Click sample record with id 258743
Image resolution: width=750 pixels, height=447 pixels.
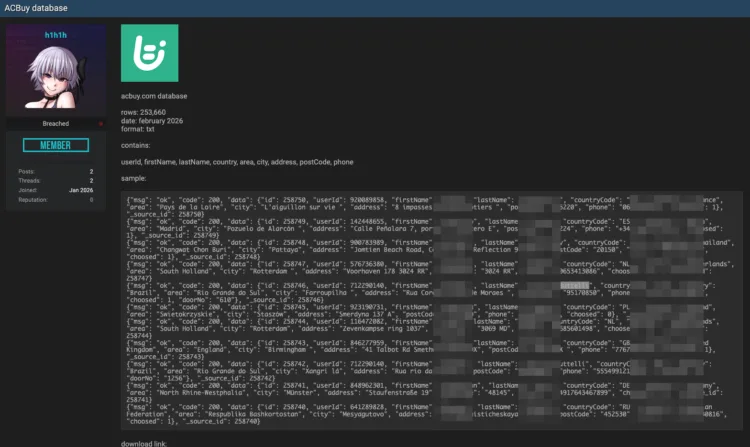pos(421,350)
